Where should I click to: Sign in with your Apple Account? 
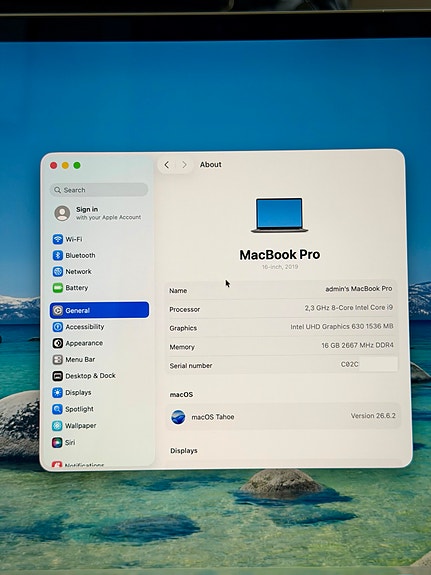pos(98,213)
